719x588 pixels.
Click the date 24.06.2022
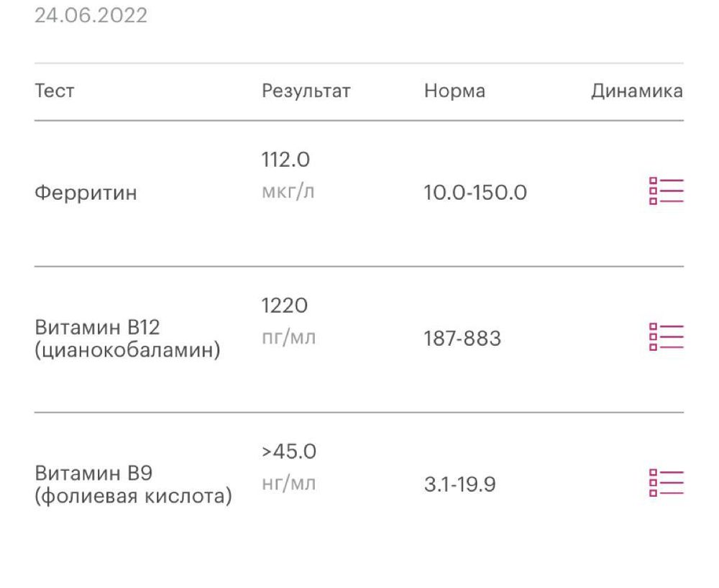click(90, 16)
